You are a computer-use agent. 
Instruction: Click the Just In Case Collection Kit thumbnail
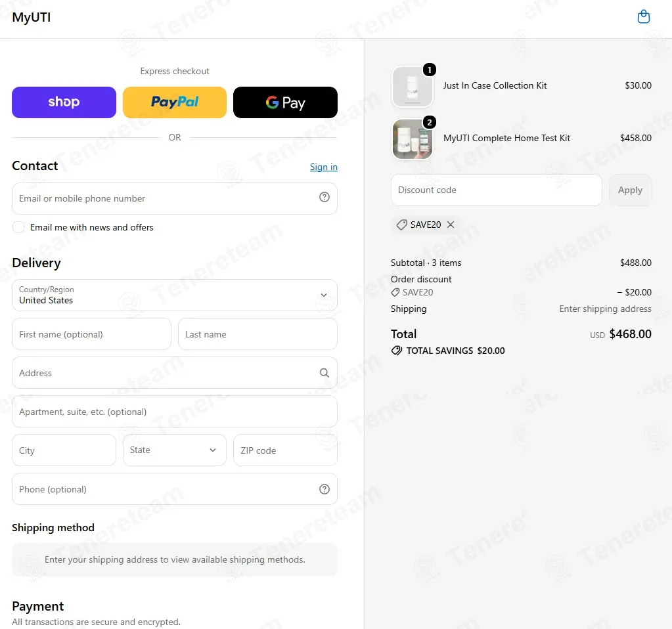click(x=413, y=87)
